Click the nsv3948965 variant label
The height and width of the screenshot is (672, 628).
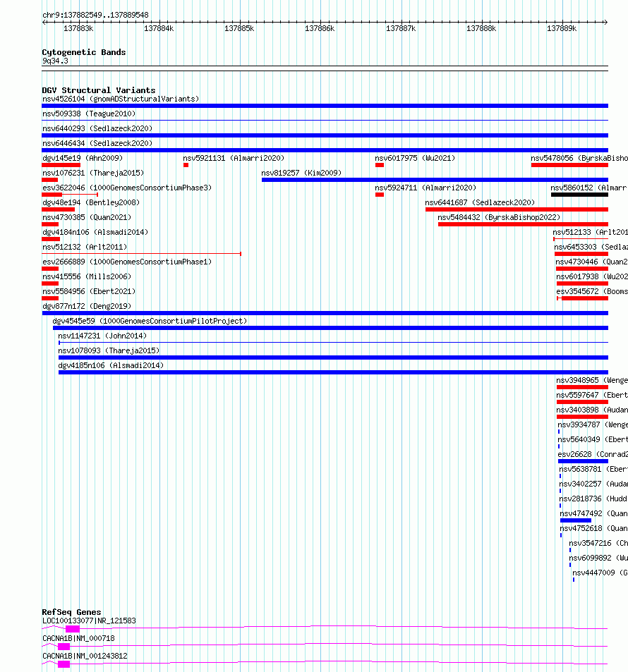tap(592, 380)
